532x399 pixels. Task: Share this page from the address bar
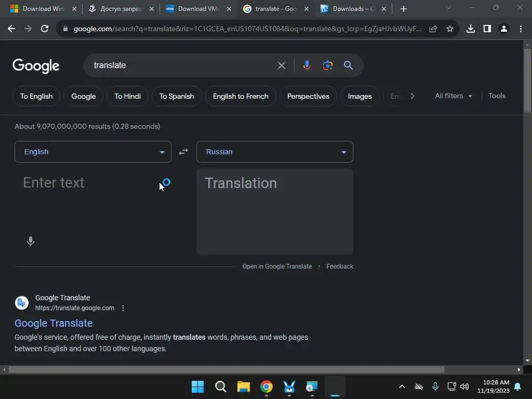(x=433, y=29)
